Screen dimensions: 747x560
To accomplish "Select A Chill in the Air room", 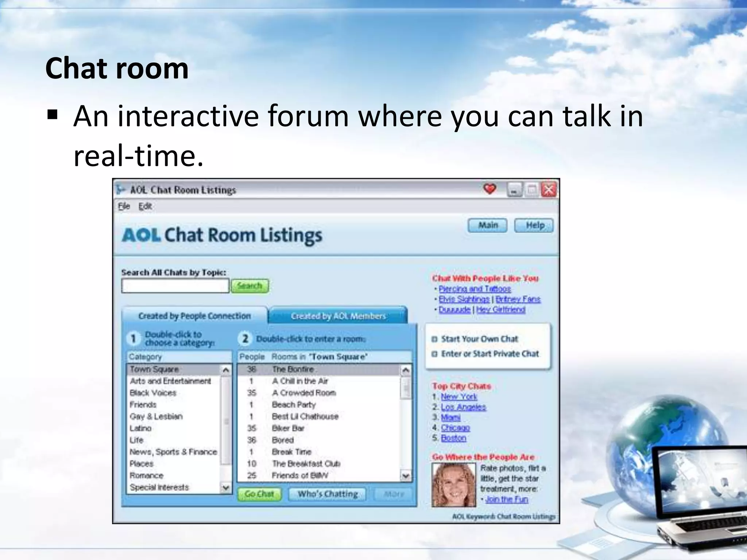I will 319,381.
